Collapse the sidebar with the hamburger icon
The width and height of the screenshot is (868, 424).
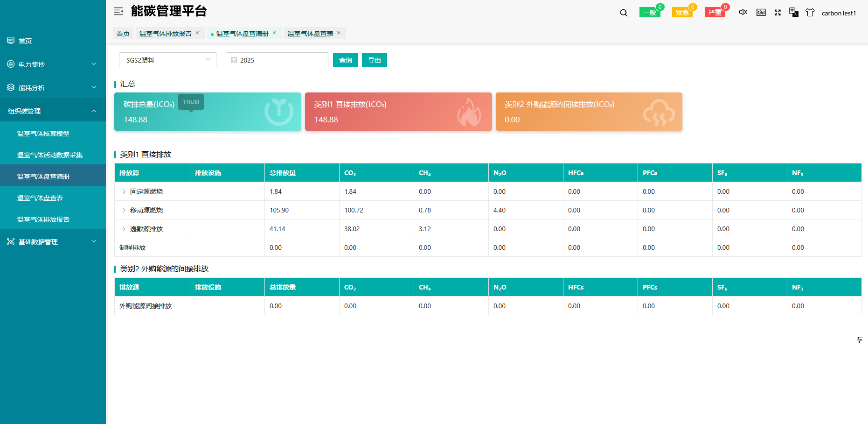coord(118,11)
